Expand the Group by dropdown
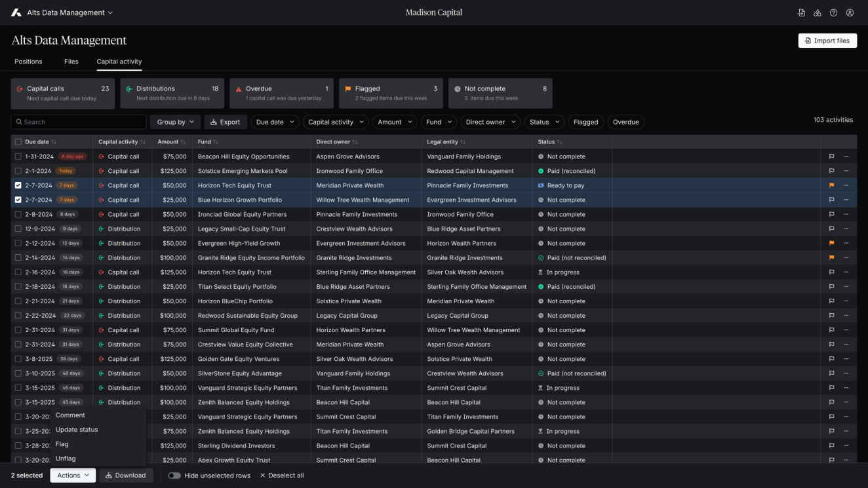 pos(175,122)
